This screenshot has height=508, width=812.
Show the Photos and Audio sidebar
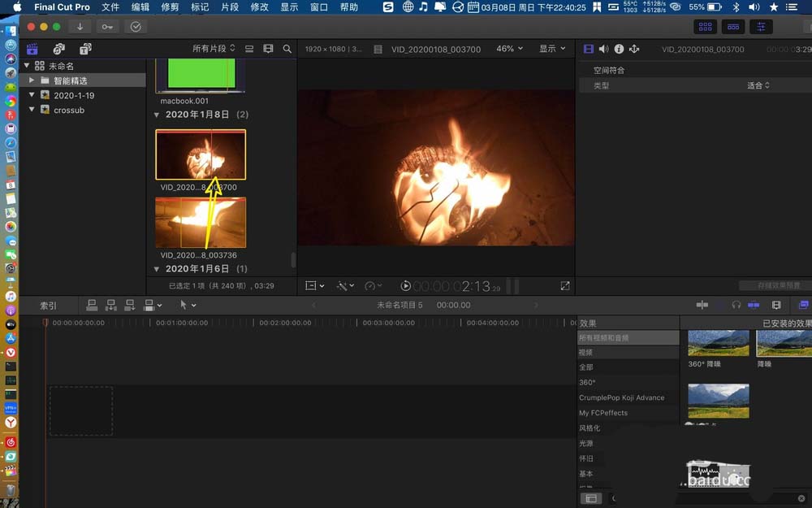(x=59, y=49)
